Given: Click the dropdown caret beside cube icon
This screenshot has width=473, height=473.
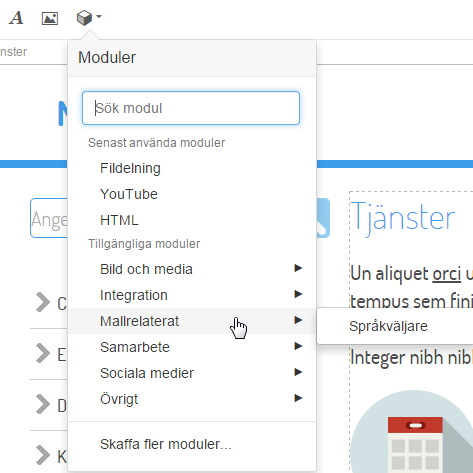Looking at the screenshot, I should (x=98, y=16).
